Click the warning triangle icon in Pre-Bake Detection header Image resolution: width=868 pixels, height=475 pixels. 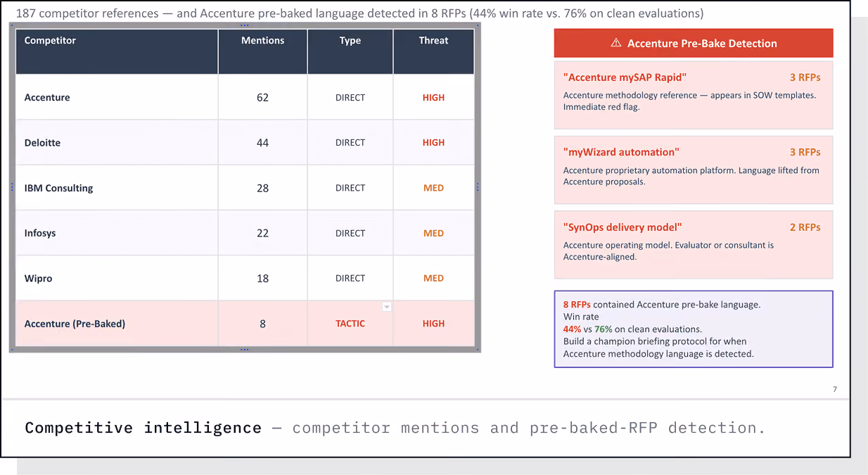(616, 43)
